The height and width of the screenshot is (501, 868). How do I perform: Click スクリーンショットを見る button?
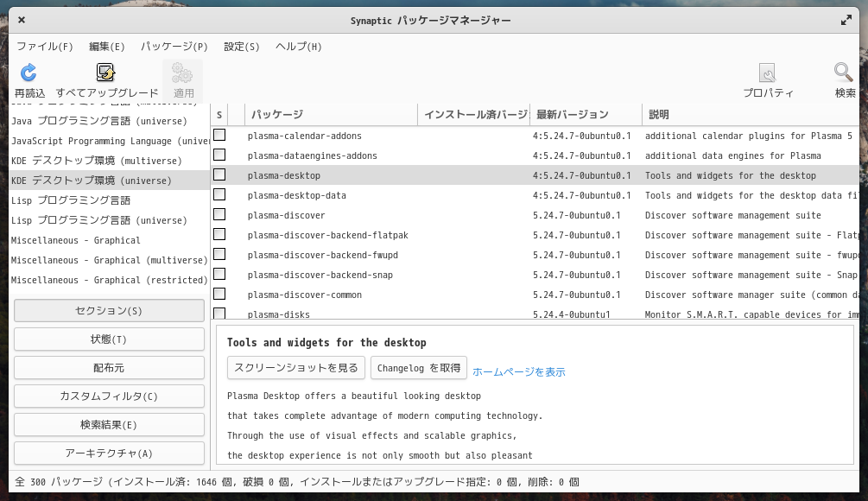[x=296, y=368]
